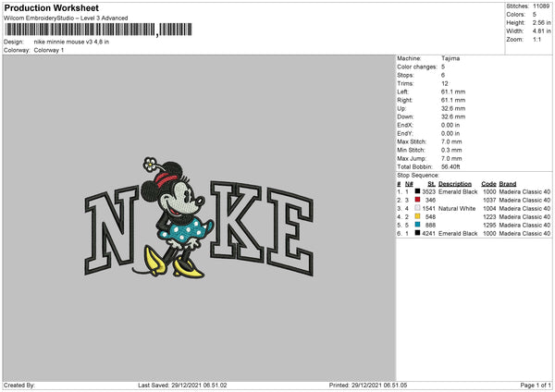Click the 'Max Jump:' label

point(412,158)
